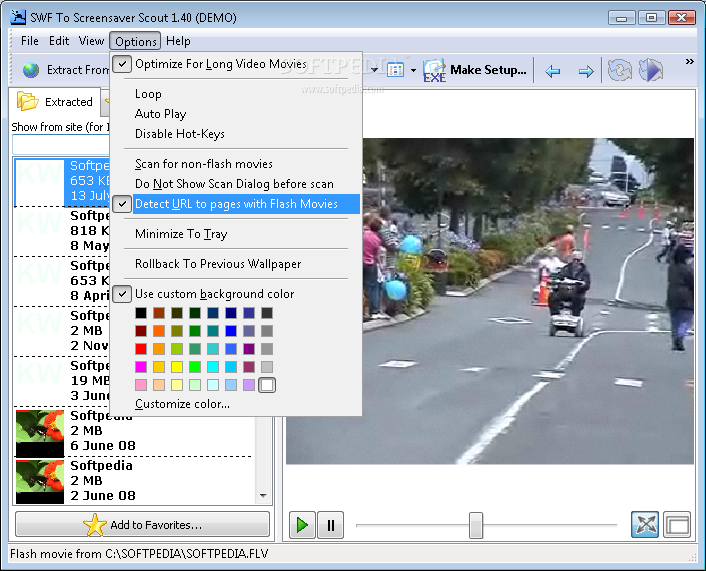
Task: Pick the bright yellow color swatch
Action: 177,367
